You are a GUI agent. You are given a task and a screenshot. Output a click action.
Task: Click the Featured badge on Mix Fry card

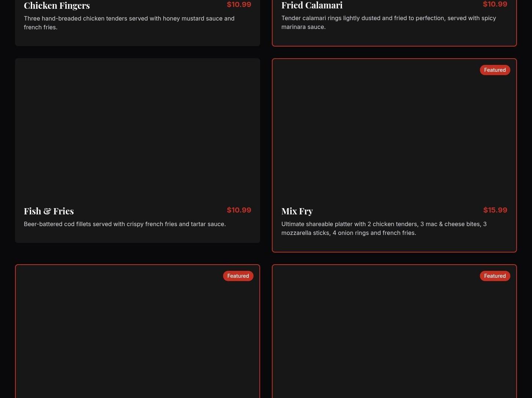tap(495, 70)
